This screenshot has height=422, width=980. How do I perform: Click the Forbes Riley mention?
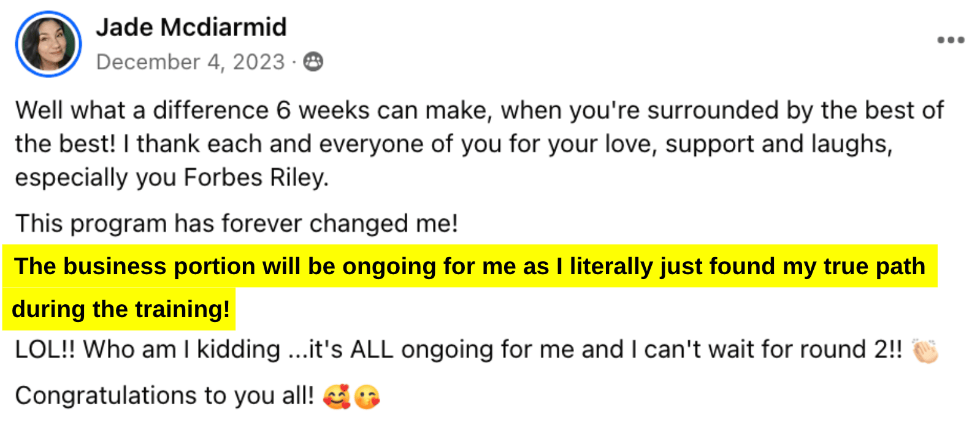256,178
